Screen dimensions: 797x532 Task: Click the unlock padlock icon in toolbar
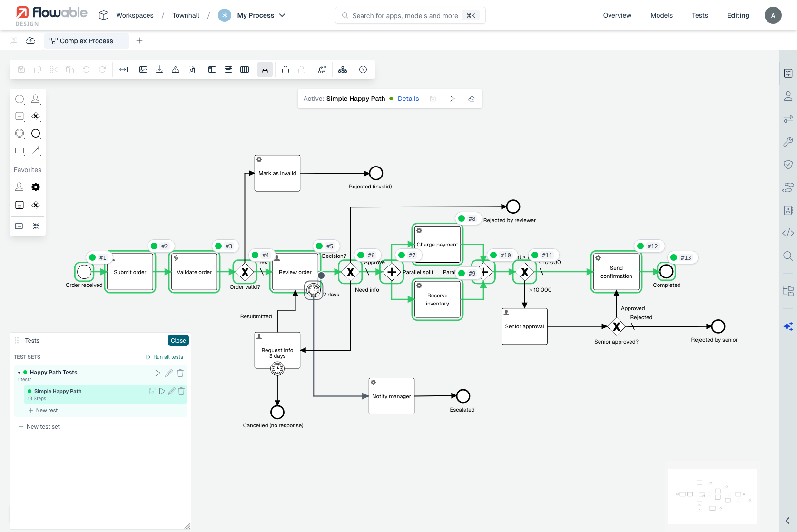pyautogui.click(x=285, y=69)
